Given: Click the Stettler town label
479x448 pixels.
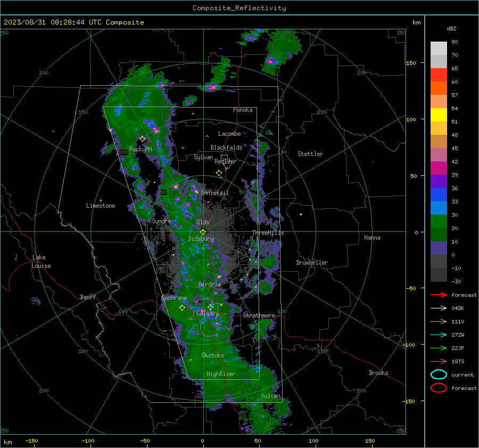Looking at the screenshot, I should 310,154.
